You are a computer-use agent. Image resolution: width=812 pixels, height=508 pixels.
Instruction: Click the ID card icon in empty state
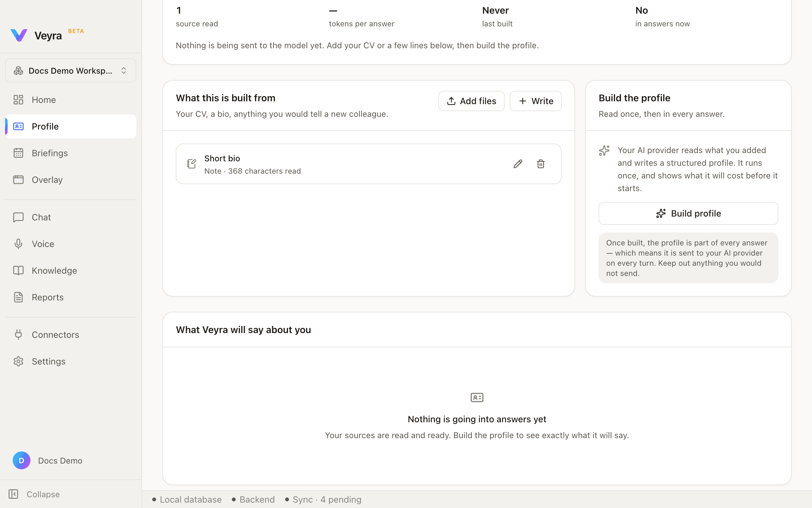point(477,398)
